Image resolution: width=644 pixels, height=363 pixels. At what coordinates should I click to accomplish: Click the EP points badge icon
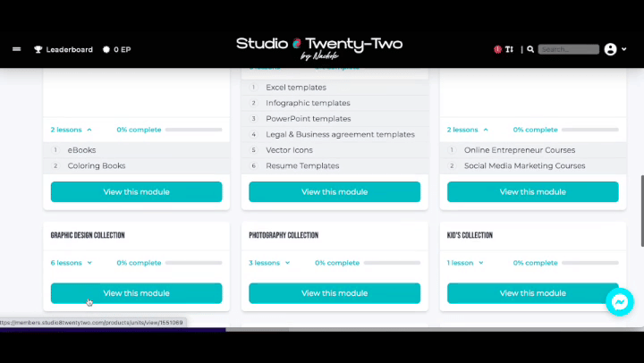tap(106, 49)
